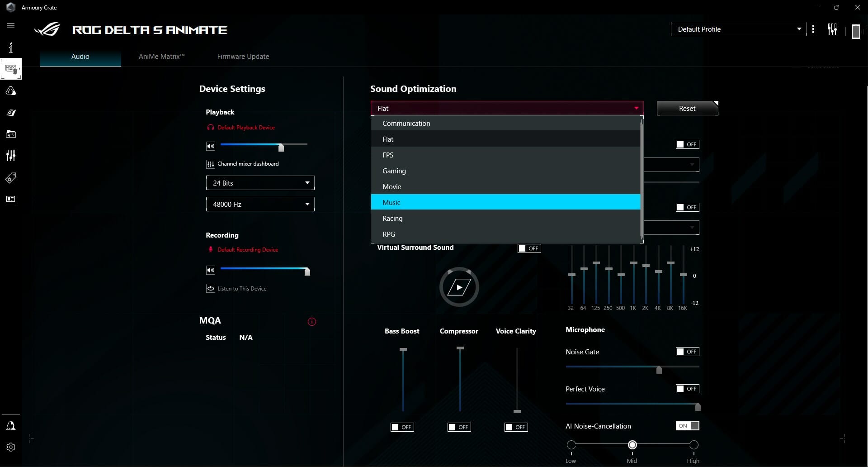Toggle Virtual Surround Sound switch
Image resolution: width=868 pixels, height=467 pixels.
(529, 248)
